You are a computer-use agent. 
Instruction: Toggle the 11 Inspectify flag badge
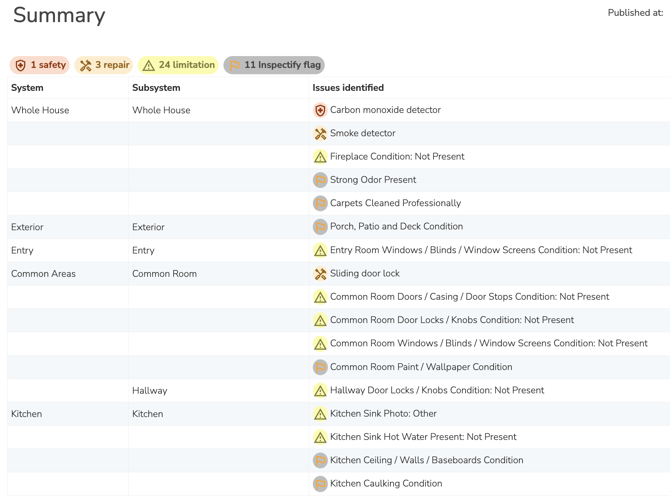(x=274, y=65)
